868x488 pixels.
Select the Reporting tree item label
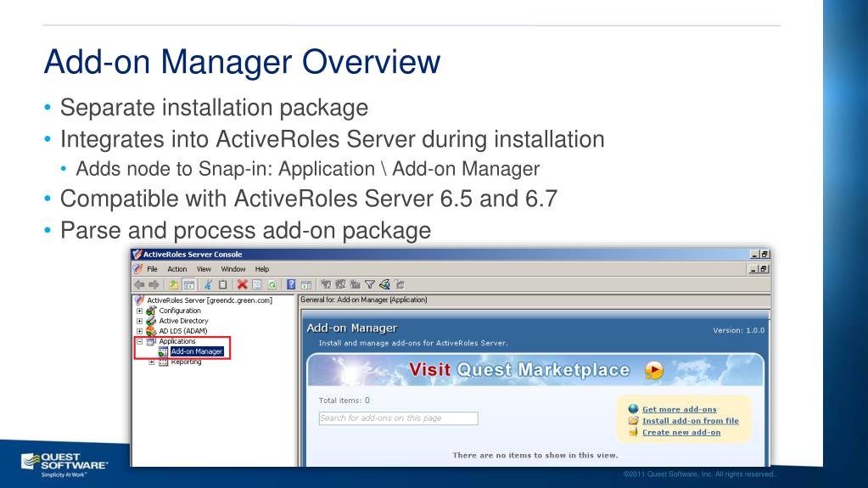click(186, 362)
